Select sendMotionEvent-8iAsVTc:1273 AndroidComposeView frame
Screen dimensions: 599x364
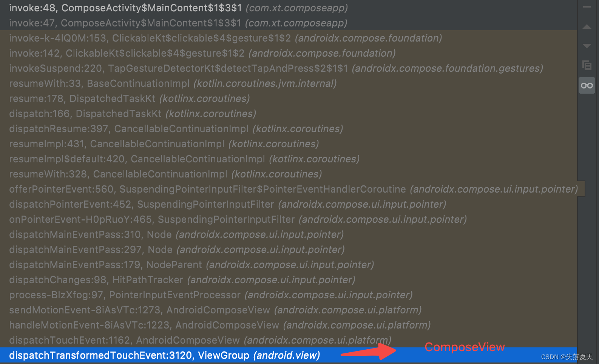(289, 310)
